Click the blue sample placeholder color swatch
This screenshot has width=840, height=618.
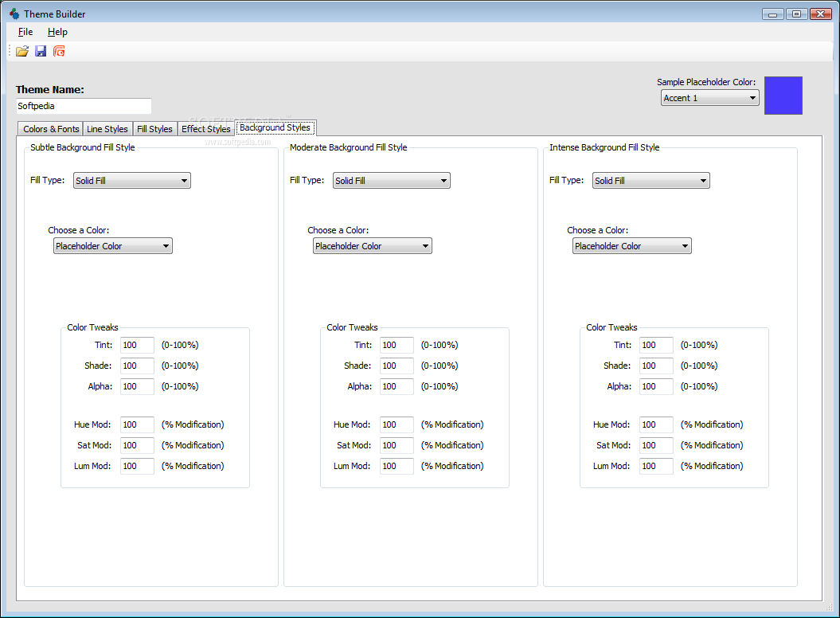pyautogui.click(x=783, y=96)
